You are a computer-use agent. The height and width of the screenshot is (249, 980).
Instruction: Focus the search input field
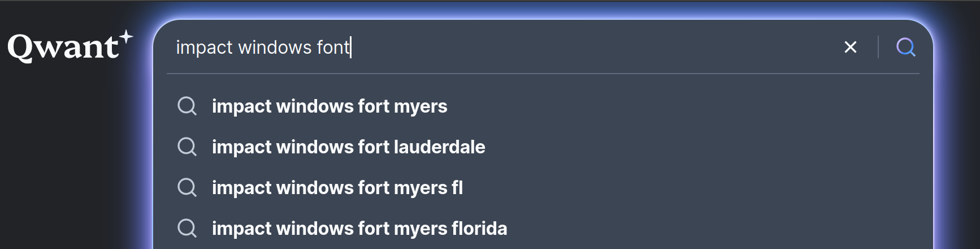click(x=509, y=47)
